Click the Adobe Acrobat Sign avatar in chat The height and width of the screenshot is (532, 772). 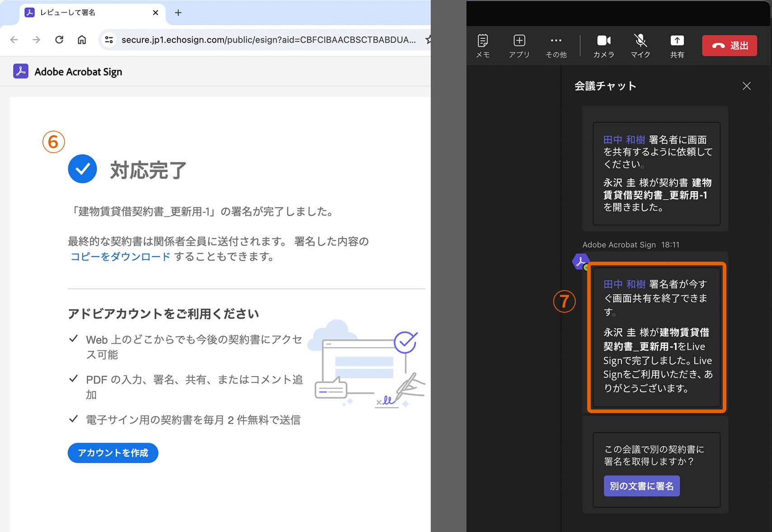click(x=581, y=262)
